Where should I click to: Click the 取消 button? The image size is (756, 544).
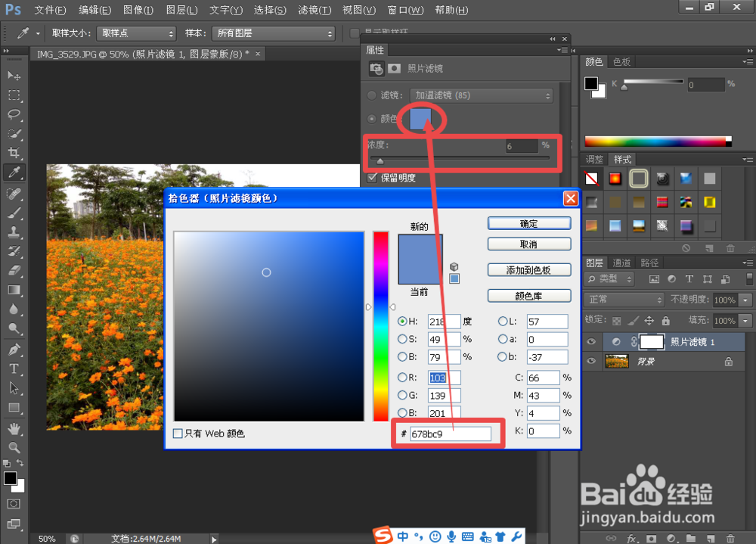(529, 244)
